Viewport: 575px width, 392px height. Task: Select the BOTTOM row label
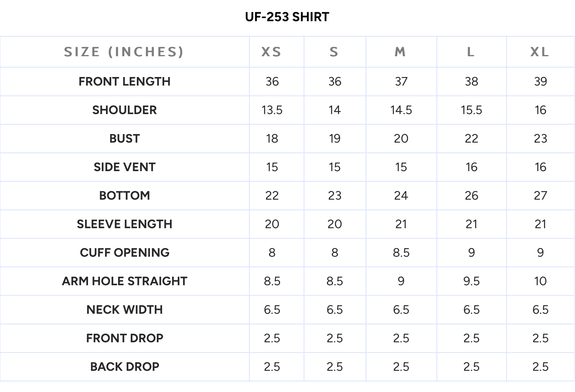[x=124, y=196]
